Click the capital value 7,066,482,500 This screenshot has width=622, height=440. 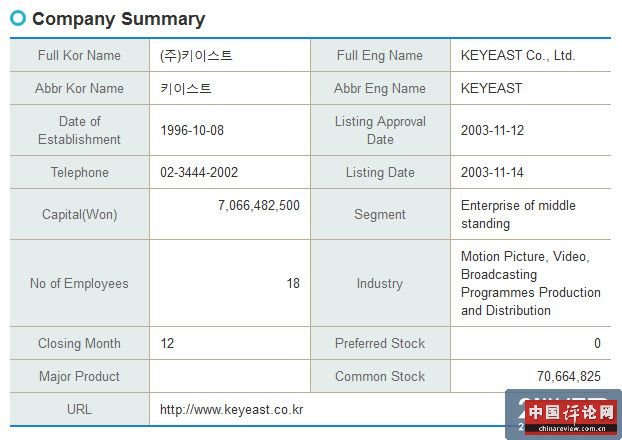(x=259, y=205)
